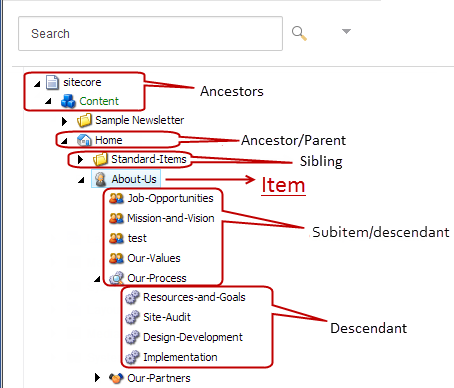Select the sitecore tree item
The height and width of the screenshot is (388, 454).
(82, 82)
